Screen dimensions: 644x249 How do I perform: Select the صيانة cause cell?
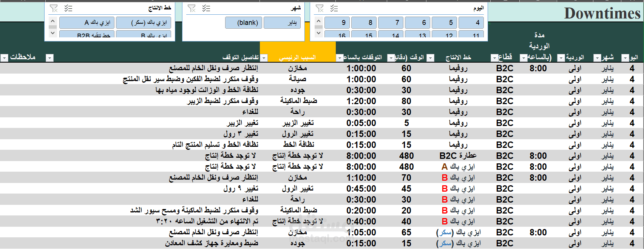[298, 79]
